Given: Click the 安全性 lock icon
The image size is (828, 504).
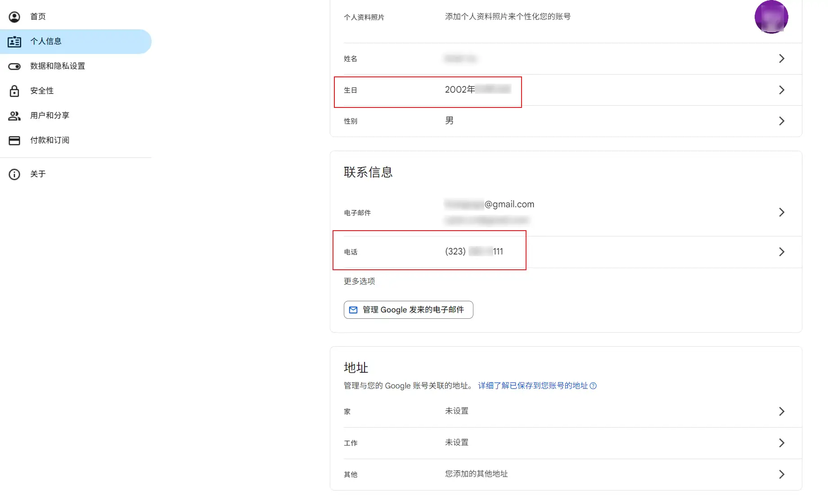Looking at the screenshot, I should 14,91.
